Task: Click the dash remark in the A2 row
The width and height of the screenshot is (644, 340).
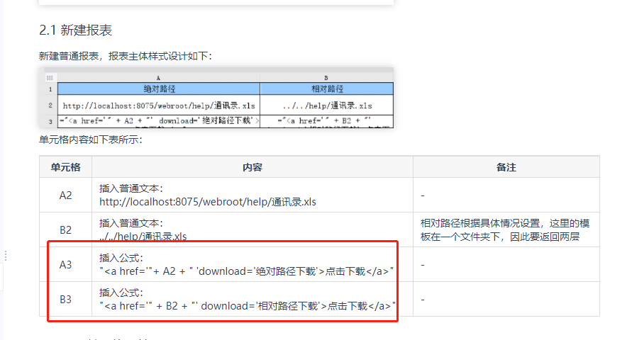Action: [423, 195]
